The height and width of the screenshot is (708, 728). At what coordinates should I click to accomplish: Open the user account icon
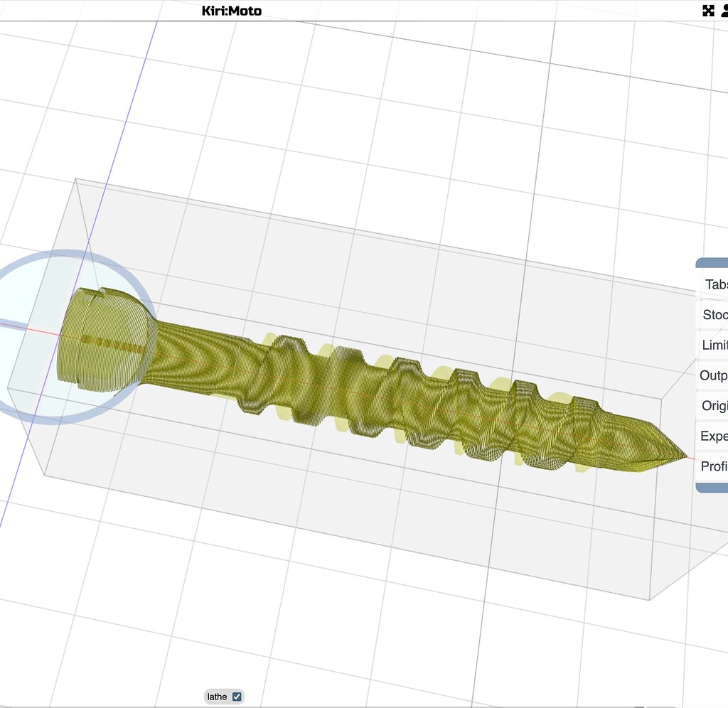coord(724,11)
